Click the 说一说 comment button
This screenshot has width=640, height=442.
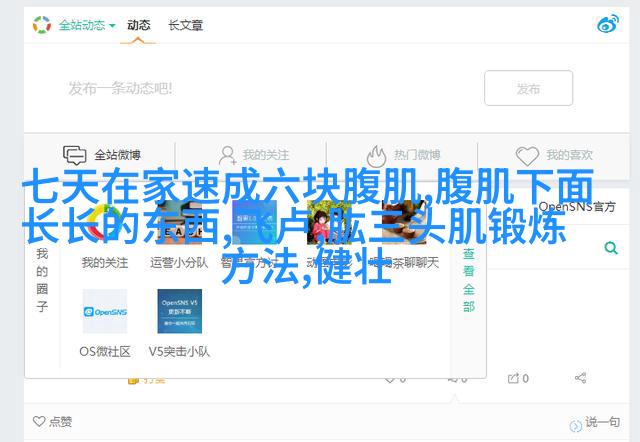point(600,422)
